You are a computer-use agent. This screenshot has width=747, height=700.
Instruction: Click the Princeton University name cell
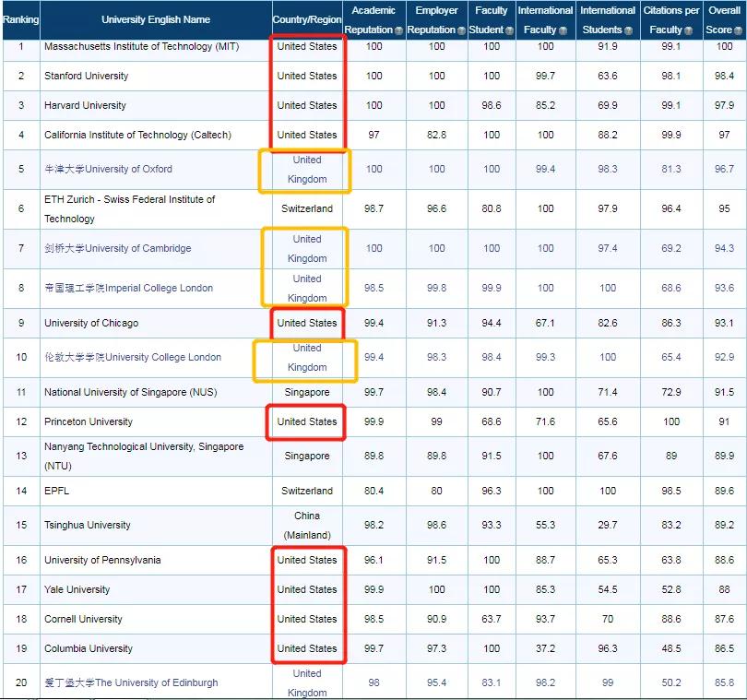89,422
